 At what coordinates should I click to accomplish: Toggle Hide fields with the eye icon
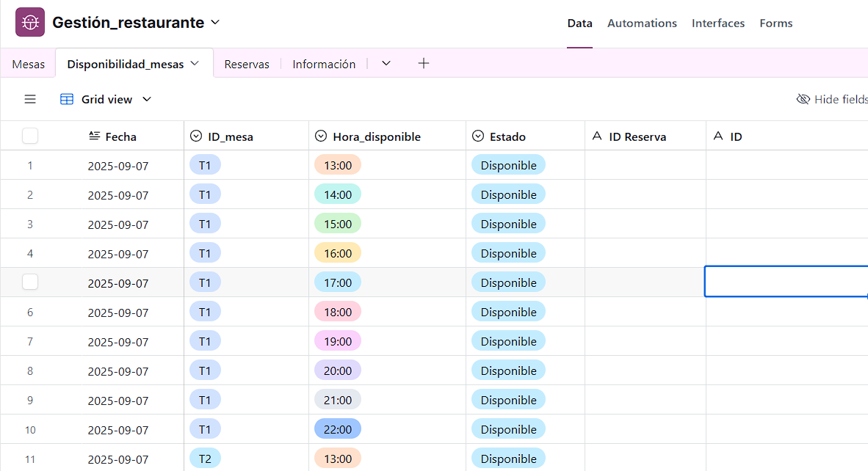click(803, 99)
